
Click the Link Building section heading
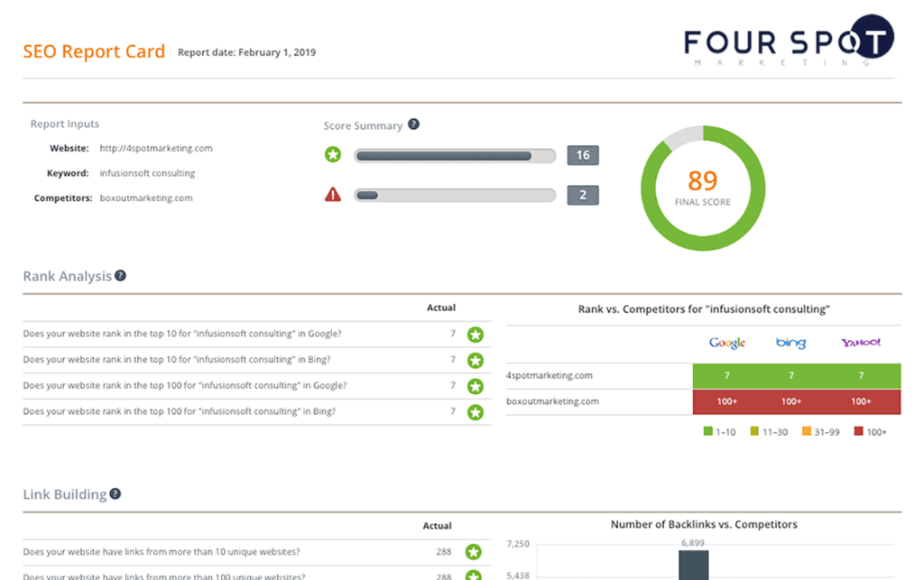[65, 494]
